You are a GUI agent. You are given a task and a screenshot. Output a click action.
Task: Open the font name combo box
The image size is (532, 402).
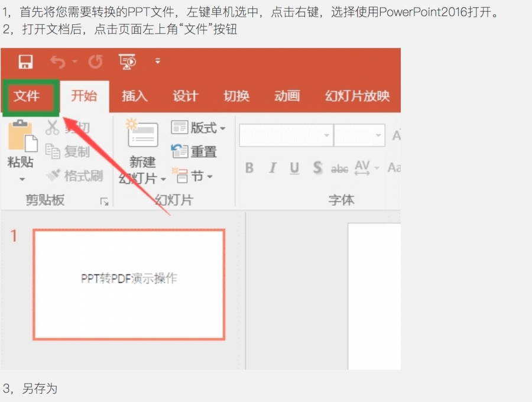click(286, 135)
